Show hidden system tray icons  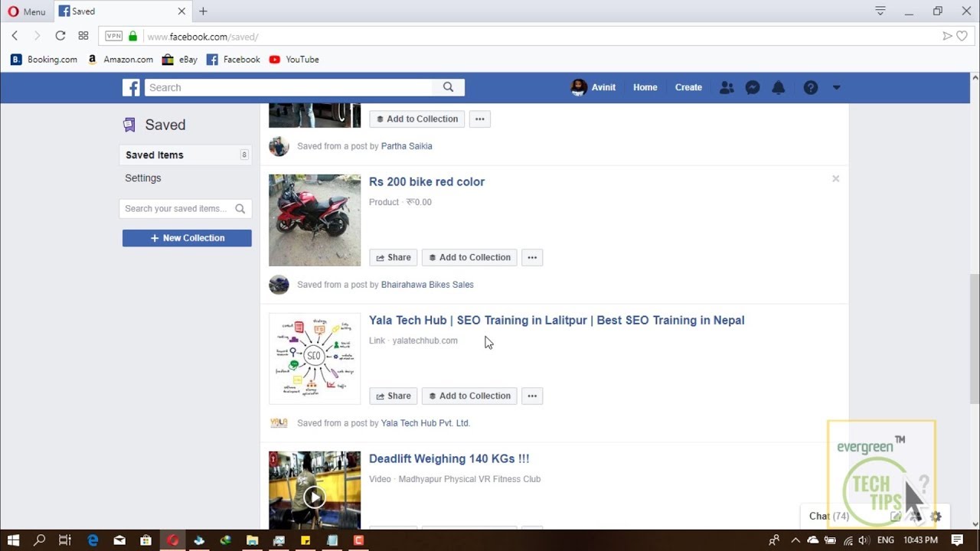coord(795,540)
